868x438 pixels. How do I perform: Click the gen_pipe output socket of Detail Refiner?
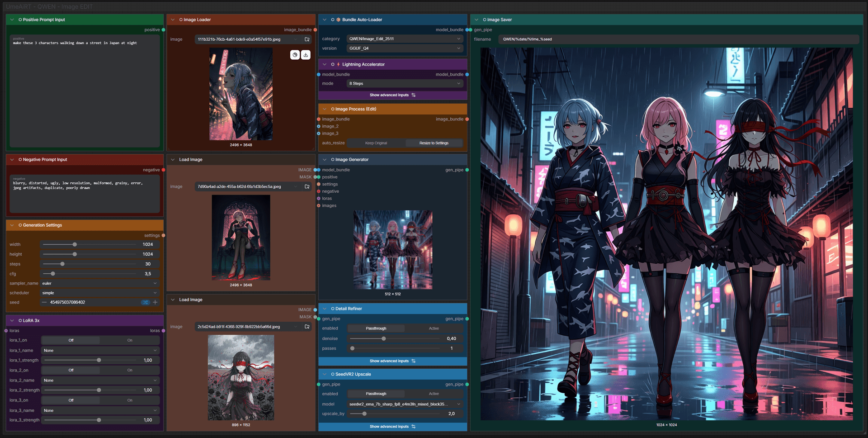(x=467, y=319)
